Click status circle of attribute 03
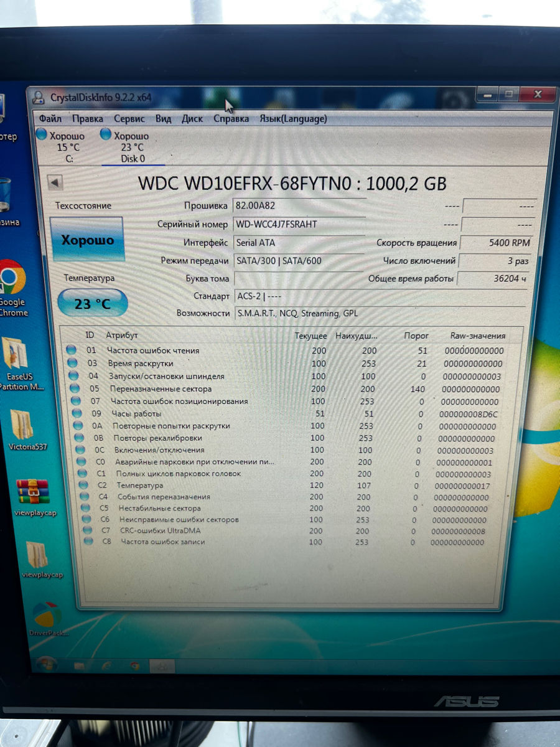Image resolution: width=560 pixels, height=747 pixels. (x=73, y=363)
